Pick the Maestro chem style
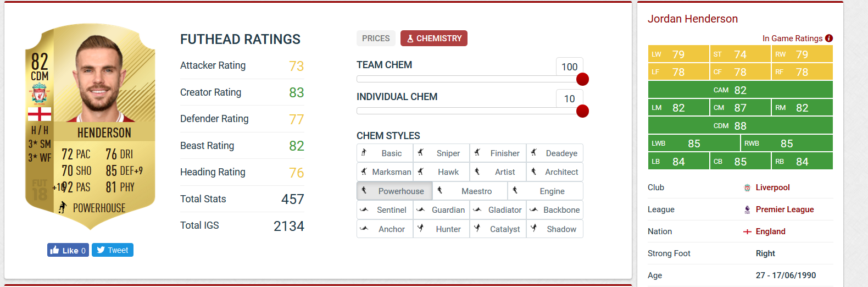 tap(470, 191)
